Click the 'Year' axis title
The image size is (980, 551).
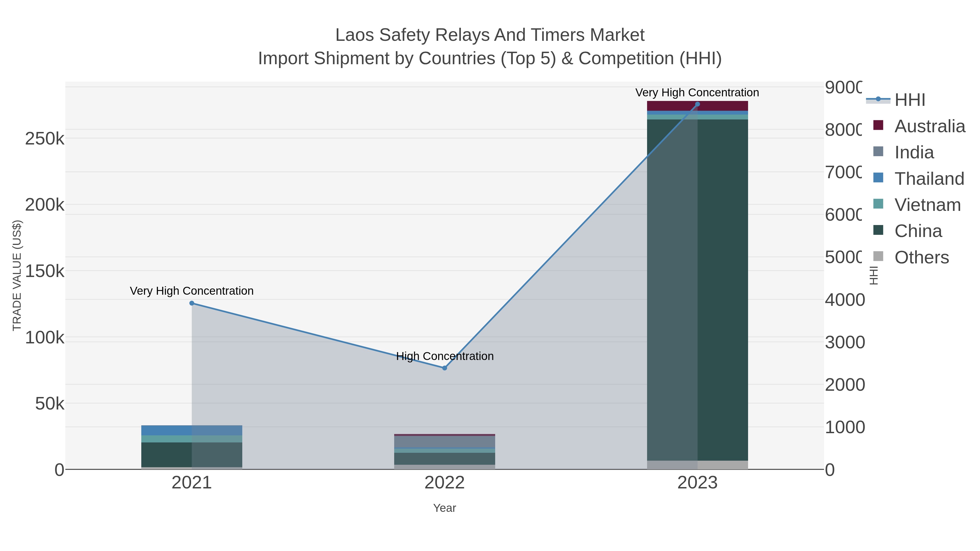pyautogui.click(x=444, y=508)
